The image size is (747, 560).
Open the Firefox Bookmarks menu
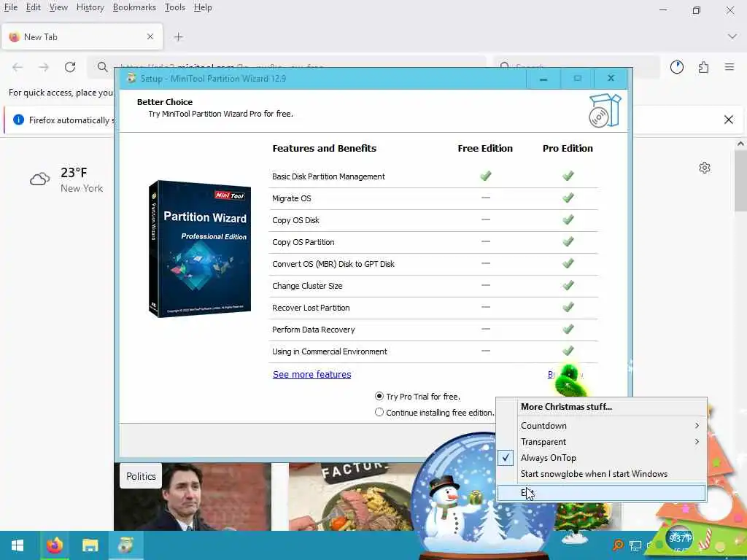click(x=134, y=7)
